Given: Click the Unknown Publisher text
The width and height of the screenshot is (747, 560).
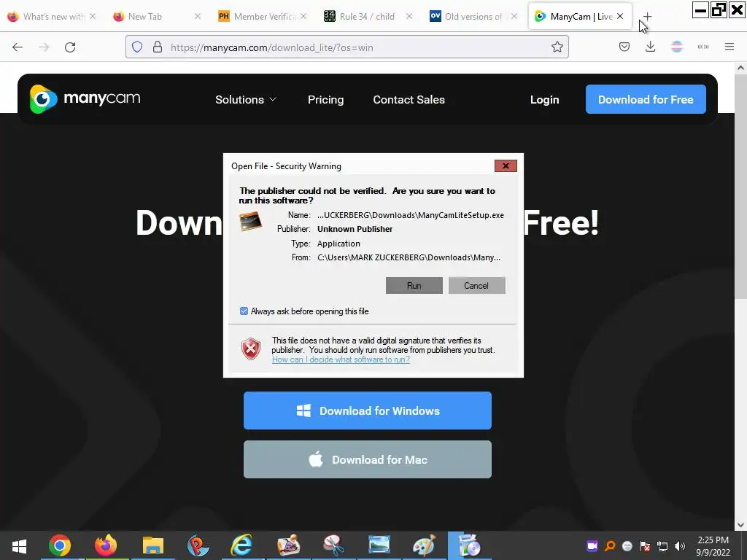Looking at the screenshot, I should coord(355,229).
